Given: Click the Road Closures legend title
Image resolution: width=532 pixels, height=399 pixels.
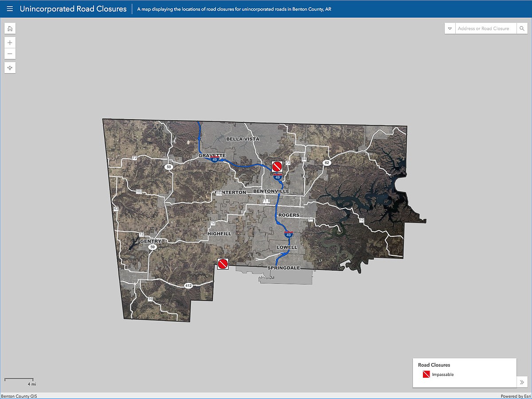Looking at the screenshot, I should pos(434,365).
